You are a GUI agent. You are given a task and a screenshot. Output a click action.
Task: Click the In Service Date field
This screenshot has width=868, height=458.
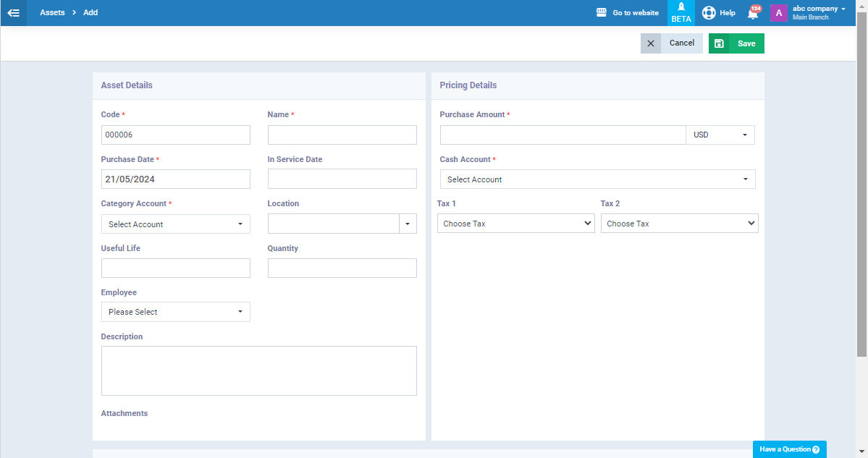(342, 179)
